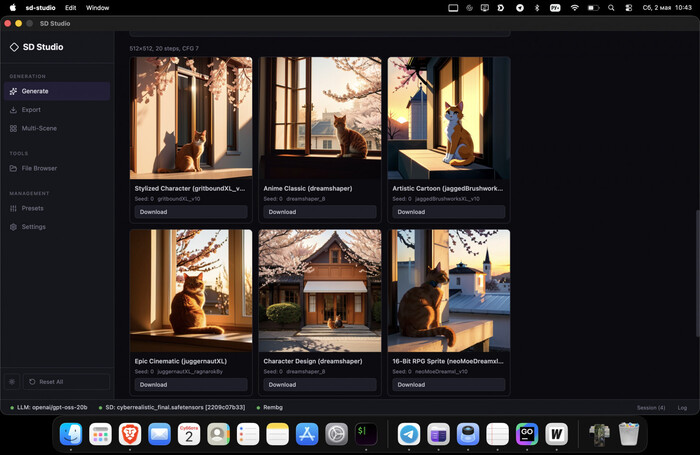Image resolution: width=700 pixels, height=455 pixels.
Task: Download the Anime Classic image
Action: pos(320,212)
